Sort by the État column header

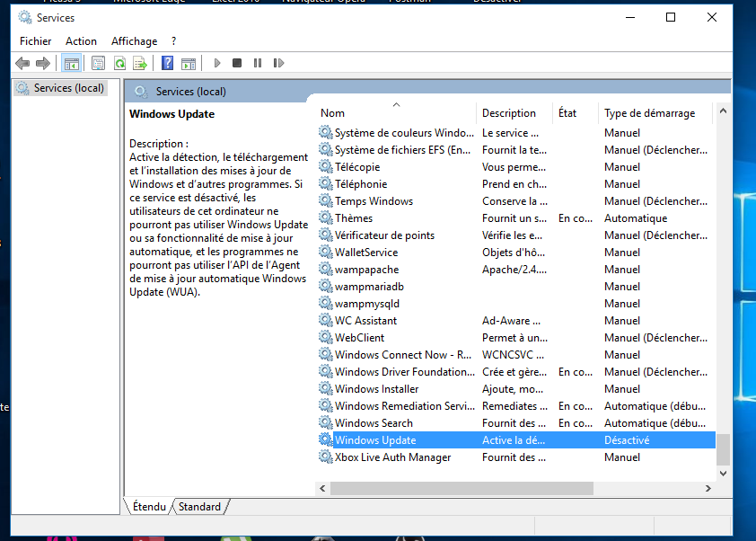click(576, 113)
